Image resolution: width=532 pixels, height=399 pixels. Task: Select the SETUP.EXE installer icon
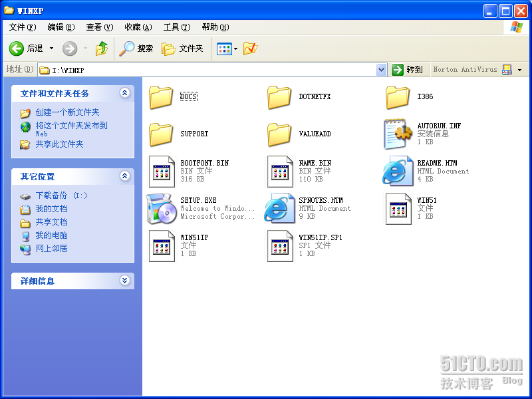(162, 208)
